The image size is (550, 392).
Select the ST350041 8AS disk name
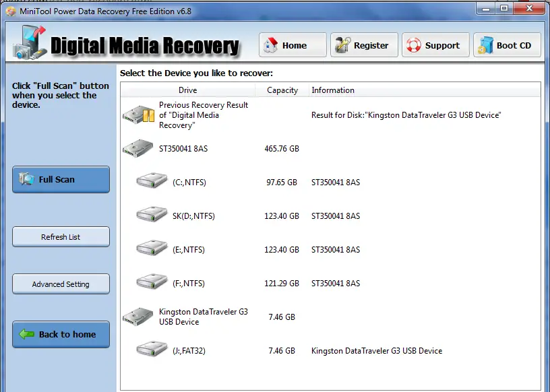[183, 149]
